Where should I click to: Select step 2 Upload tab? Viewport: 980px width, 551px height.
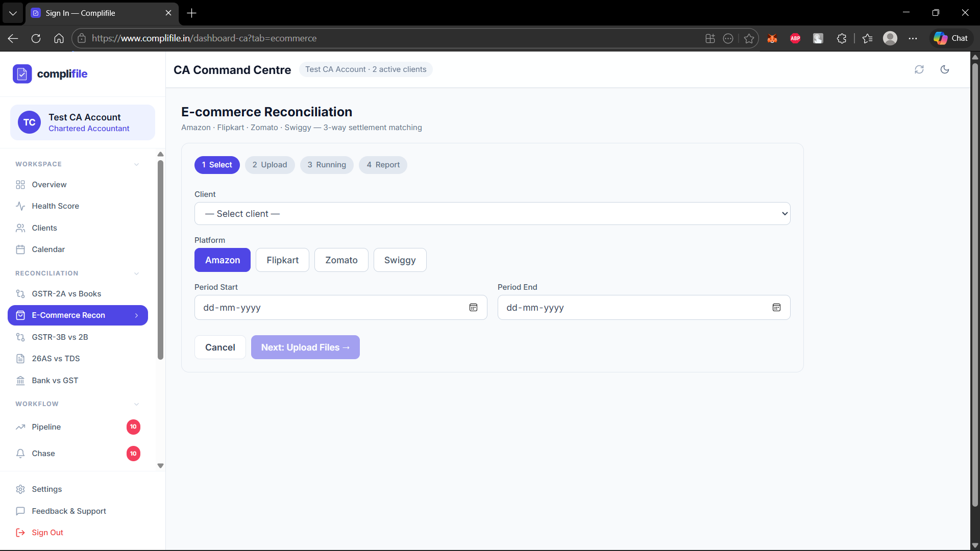269,165
